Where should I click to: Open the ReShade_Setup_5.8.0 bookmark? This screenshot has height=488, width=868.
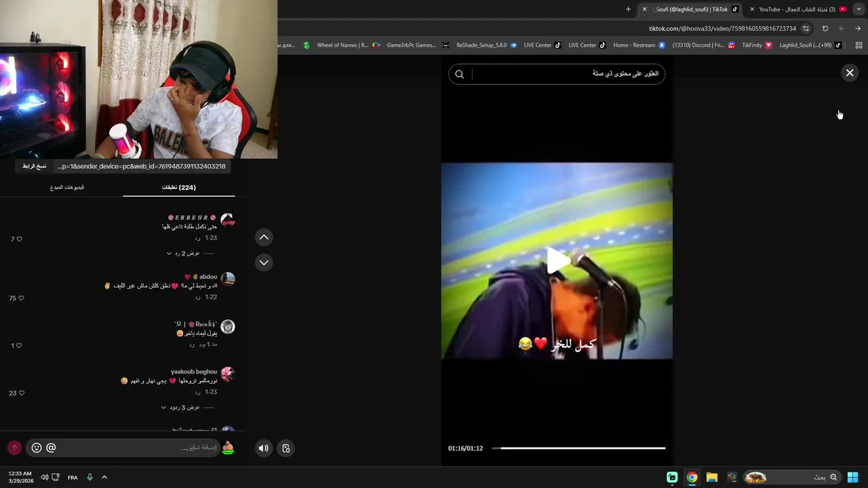click(486, 45)
